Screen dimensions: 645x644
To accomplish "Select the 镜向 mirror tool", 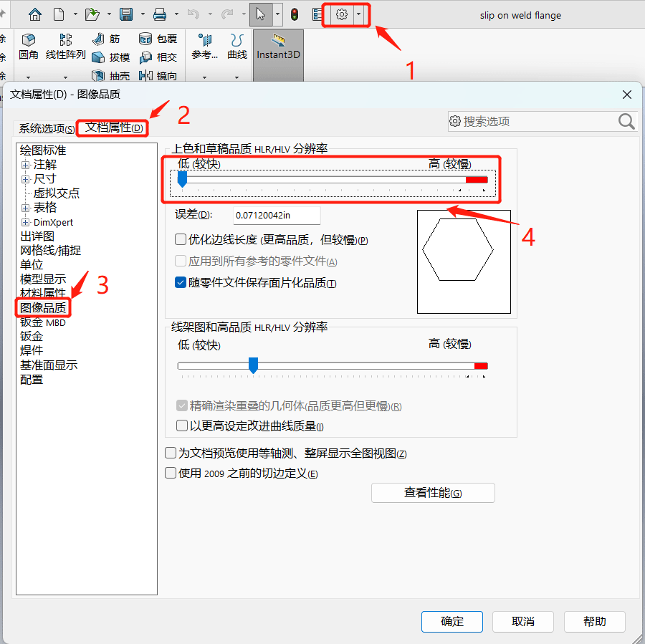I will point(158,76).
